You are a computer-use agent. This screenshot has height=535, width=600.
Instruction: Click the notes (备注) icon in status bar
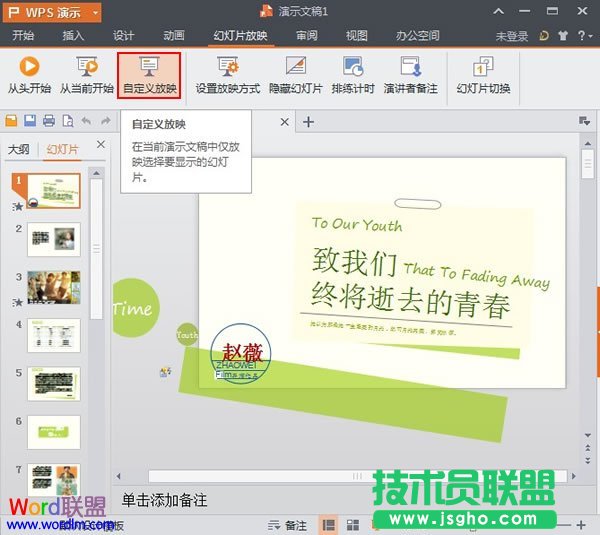288,525
